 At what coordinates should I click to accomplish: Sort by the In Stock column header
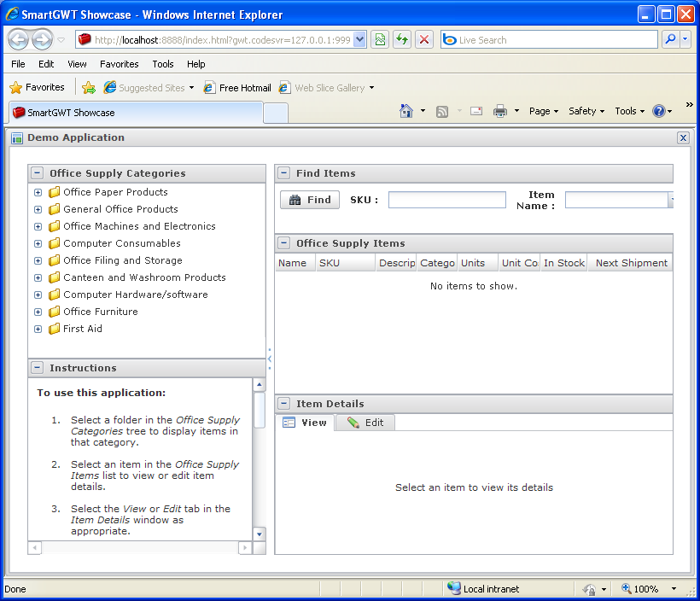coord(563,263)
